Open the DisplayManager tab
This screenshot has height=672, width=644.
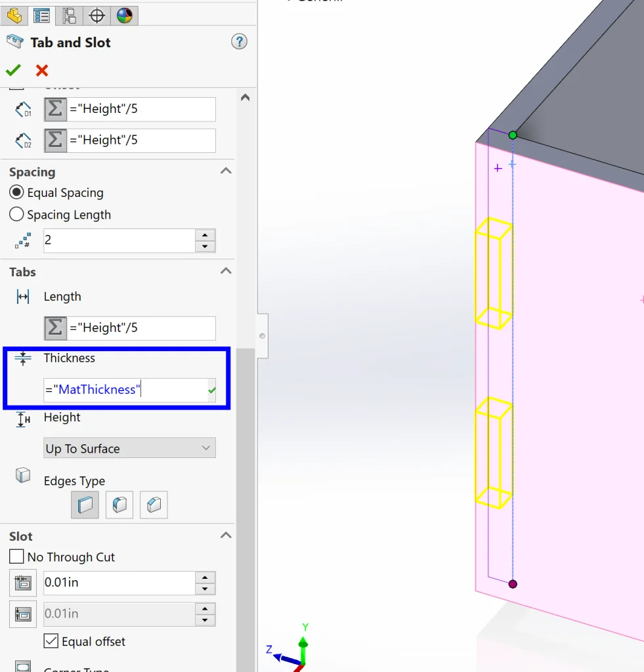124,16
